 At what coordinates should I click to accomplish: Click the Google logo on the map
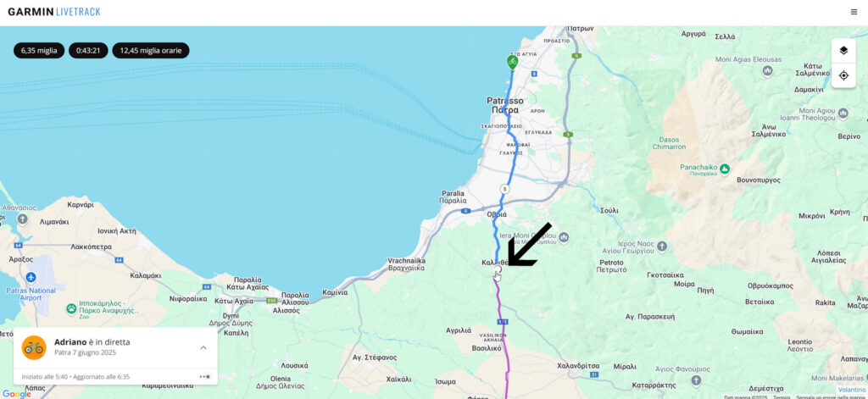[17, 393]
